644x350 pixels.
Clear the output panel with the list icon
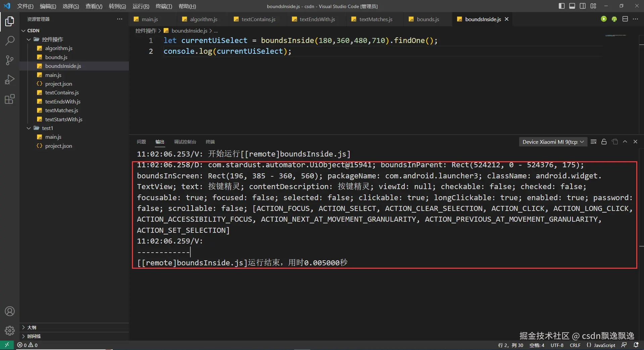(x=593, y=142)
